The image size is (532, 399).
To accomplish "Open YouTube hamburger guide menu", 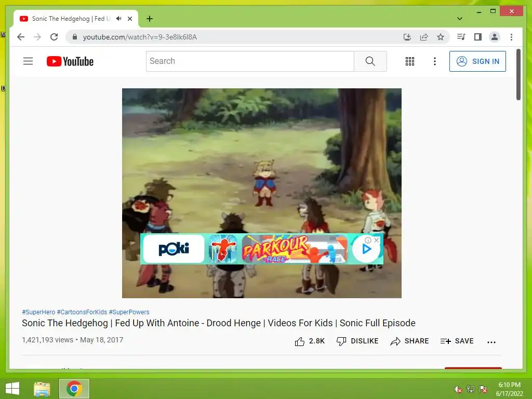I will [x=28, y=61].
